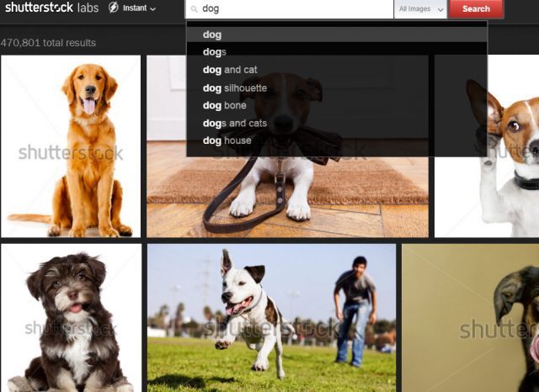Select the 'dogs' suggestion
Viewport: 539px width, 392px height.
[x=337, y=52]
